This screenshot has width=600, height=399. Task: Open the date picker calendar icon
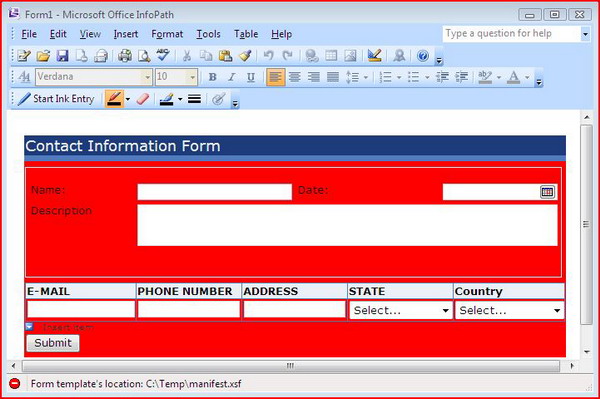(x=547, y=192)
